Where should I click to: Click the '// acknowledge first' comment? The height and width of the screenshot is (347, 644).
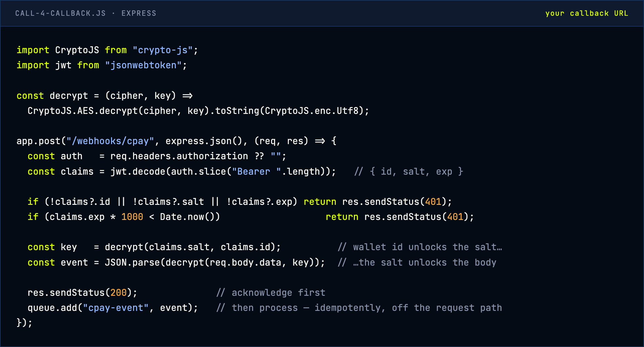tap(271, 293)
